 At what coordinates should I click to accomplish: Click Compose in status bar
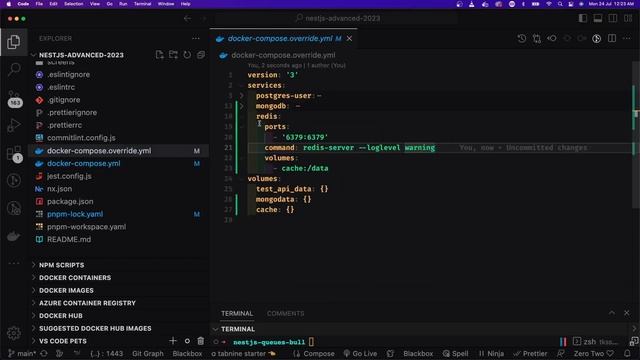pyautogui.click(x=314, y=353)
